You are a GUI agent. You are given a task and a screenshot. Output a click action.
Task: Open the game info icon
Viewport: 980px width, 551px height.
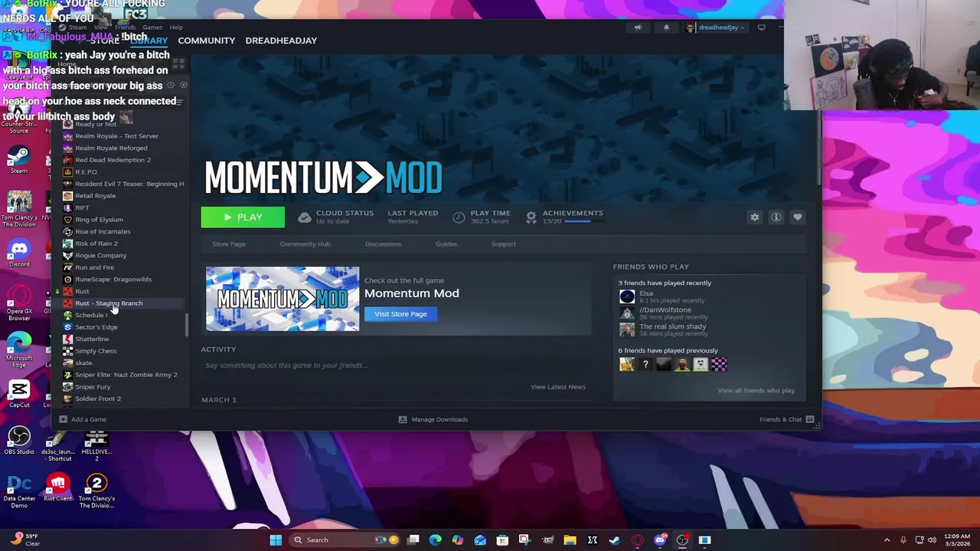click(x=776, y=217)
